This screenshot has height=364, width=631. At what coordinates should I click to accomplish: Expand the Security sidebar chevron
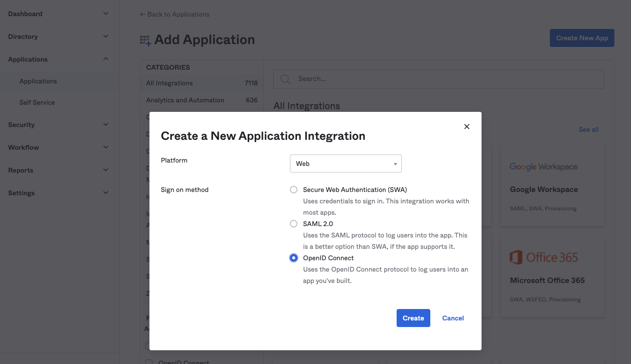(106, 125)
